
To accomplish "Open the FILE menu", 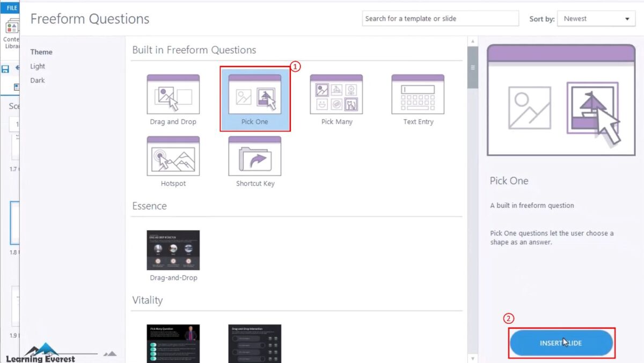I will [11, 7].
